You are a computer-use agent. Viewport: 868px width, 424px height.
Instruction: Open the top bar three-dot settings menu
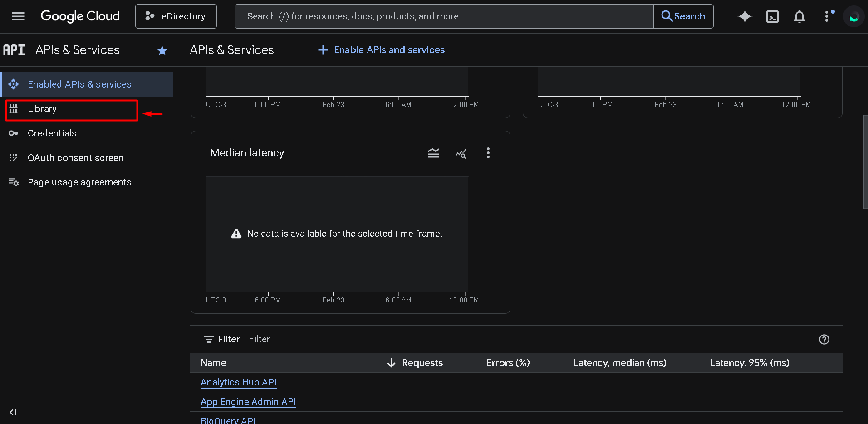click(827, 16)
